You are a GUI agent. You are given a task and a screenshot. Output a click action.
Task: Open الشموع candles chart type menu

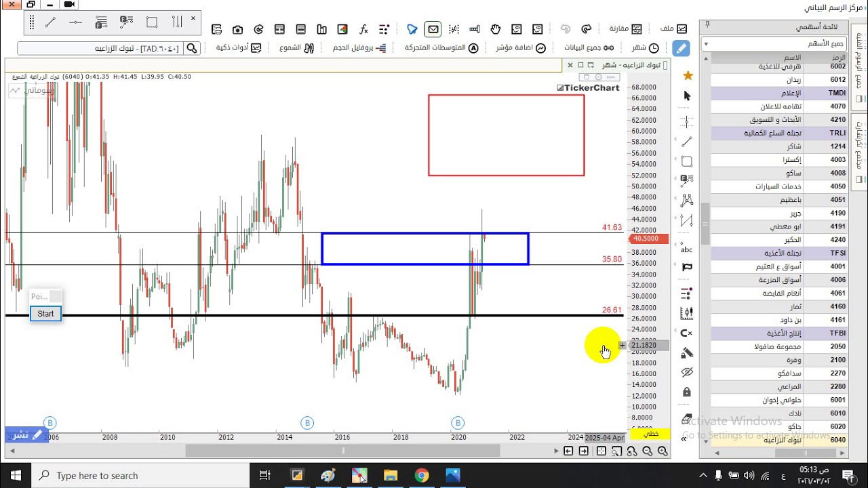pos(297,48)
